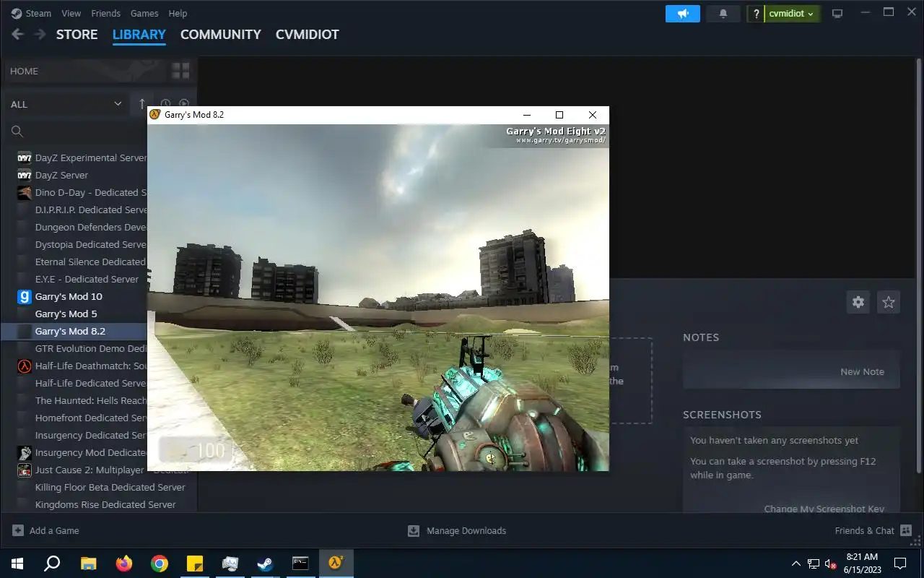The width and height of the screenshot is (924, 578).
Task: Expand the ALL filter dropdown
Action: [66, 104]
